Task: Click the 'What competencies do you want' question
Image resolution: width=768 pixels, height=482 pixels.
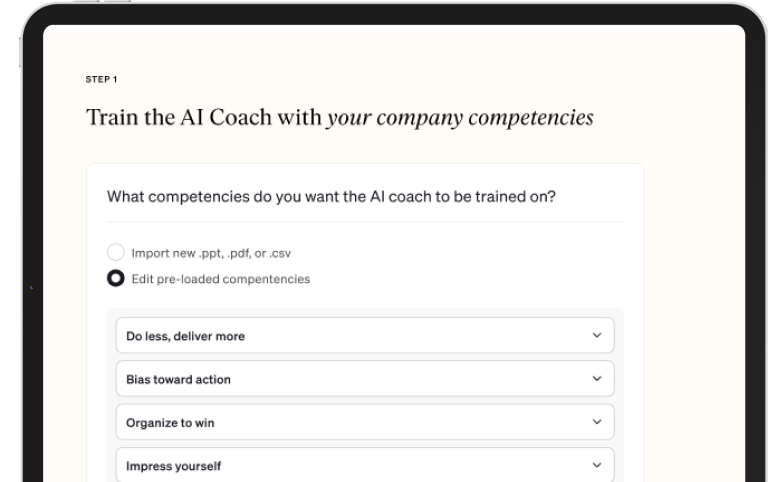Action: (331, 196)
